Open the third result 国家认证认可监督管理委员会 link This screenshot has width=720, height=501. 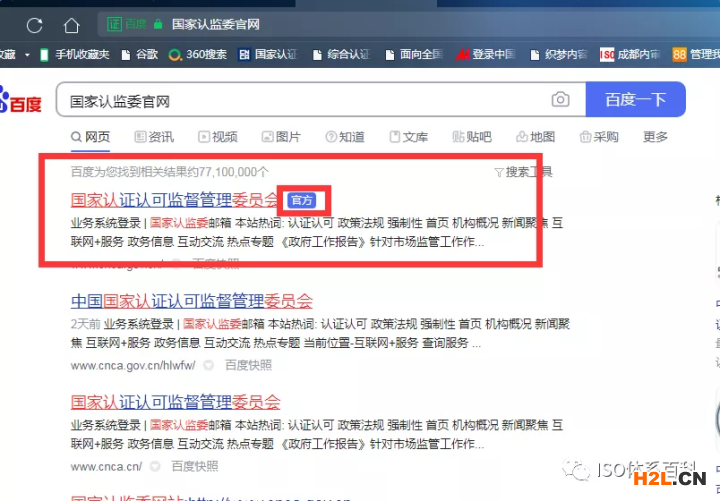(175, 402)
